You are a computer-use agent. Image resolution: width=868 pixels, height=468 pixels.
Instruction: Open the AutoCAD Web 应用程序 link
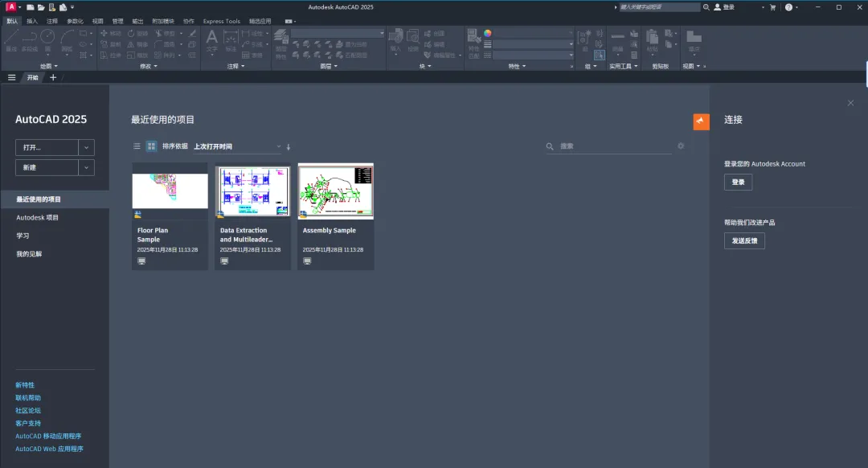pyautogui.click(x=49, y=450)
